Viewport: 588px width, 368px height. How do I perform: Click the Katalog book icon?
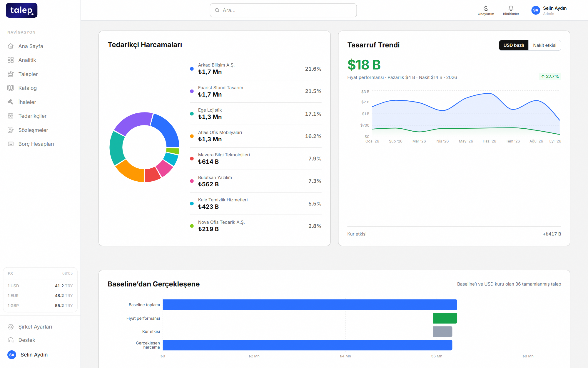pyautogui.click(x=11, y=88)
